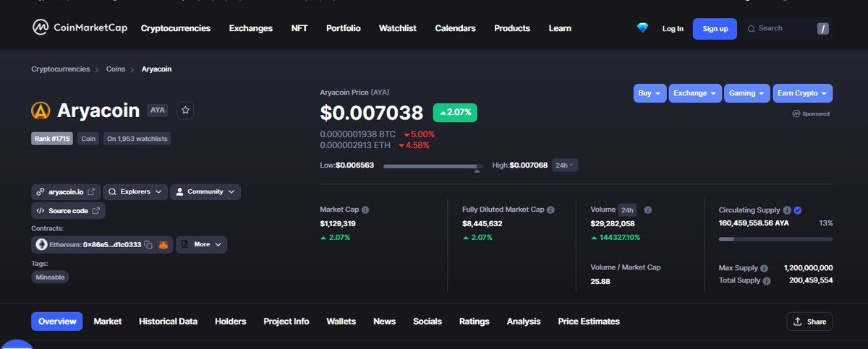Switch to the Ratings tab
This screenshot has height=349, width=868.
[x=475, y=322]
